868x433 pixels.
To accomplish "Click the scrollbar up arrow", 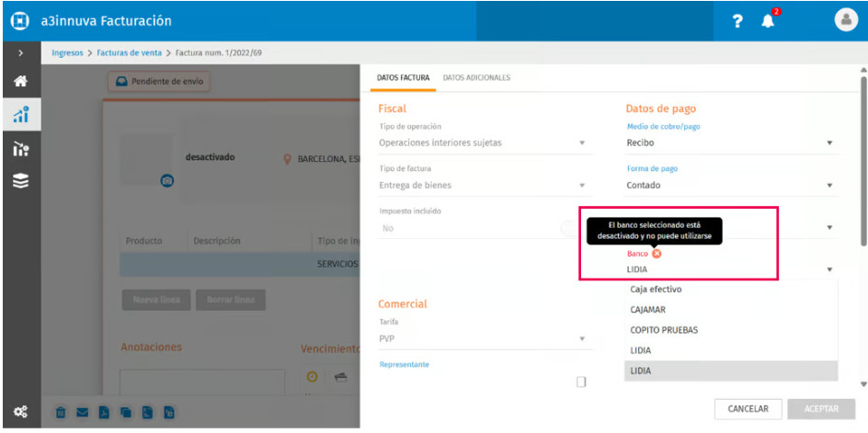I will (x=863, y=70).
